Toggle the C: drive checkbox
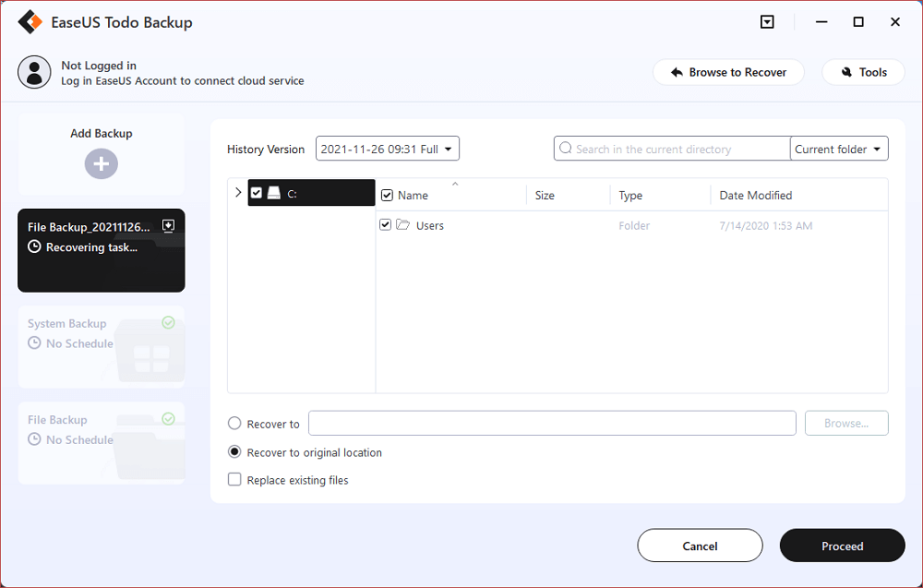The height and width of the screenshot is (588, 923). [x=256, y=193]
